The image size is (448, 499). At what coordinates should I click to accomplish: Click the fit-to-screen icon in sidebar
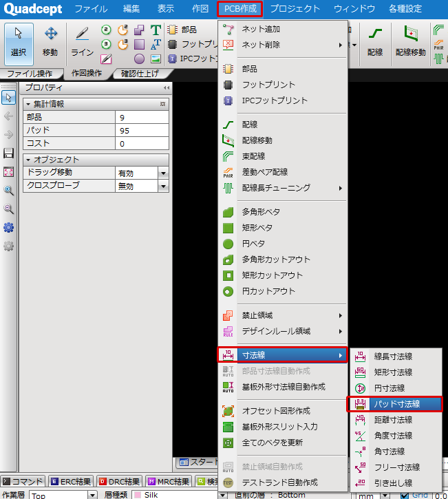(x=8, y=172)
